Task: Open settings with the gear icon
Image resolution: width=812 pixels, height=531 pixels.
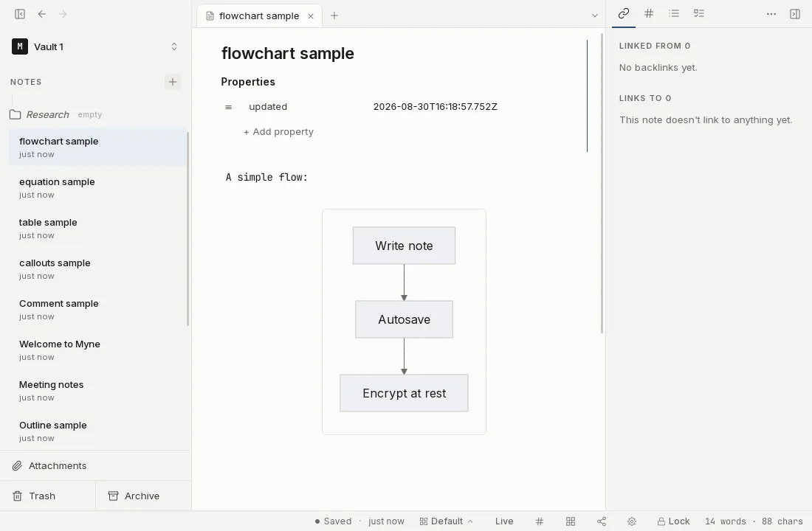Action: [632, 521]
